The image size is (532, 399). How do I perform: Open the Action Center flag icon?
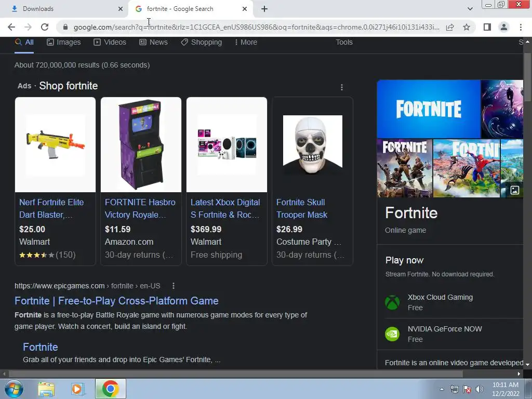tap(467, 389)
